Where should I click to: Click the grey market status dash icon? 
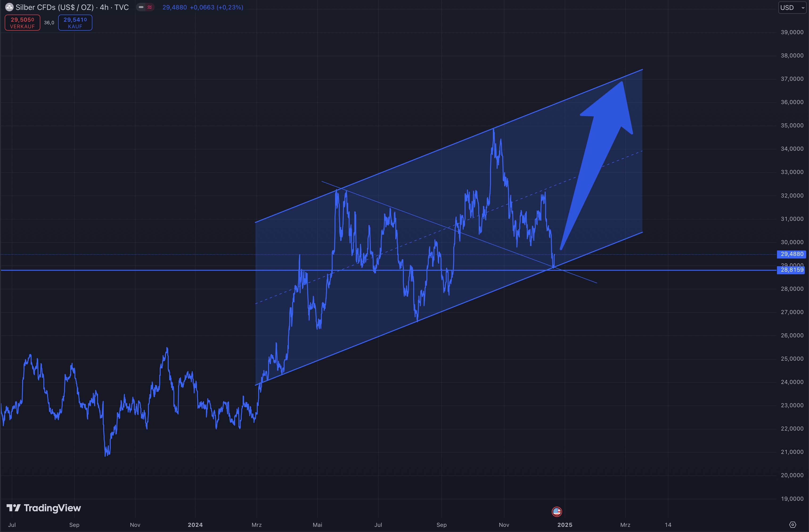point(141,7)
